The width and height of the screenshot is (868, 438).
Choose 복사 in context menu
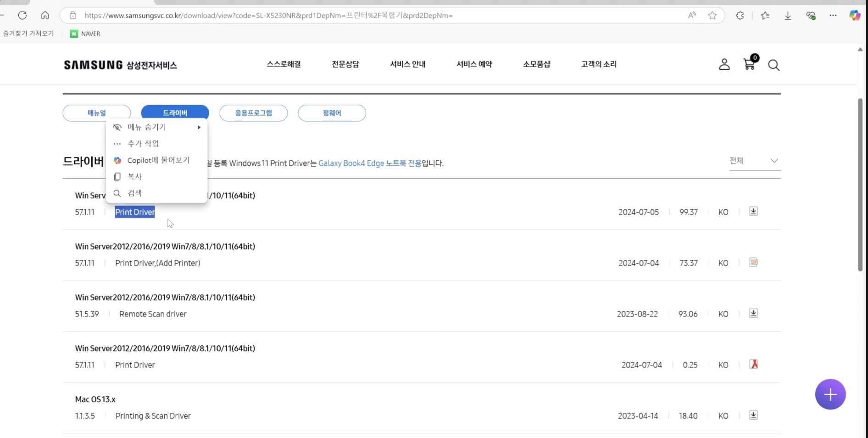(156, 177)
